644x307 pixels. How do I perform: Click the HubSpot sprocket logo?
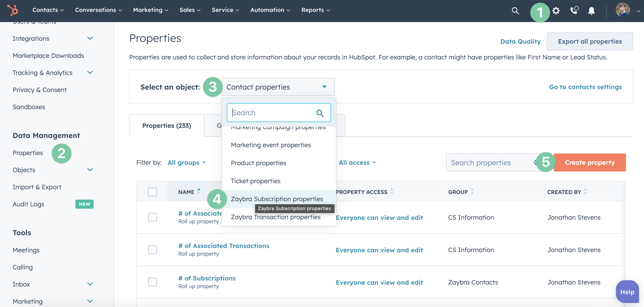13,10
